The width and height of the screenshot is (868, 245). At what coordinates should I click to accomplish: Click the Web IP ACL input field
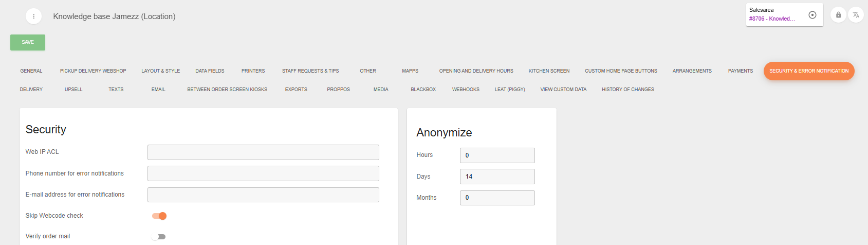tap(263, 152)
